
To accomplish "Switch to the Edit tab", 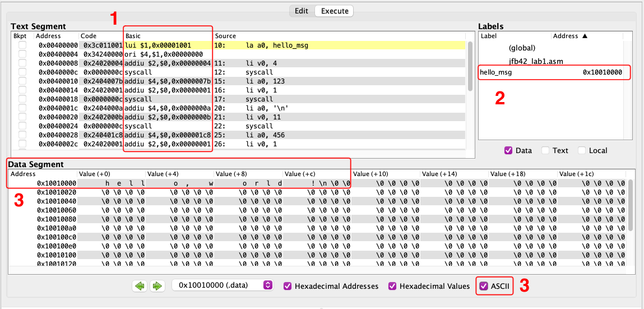I will click(302, 11).
